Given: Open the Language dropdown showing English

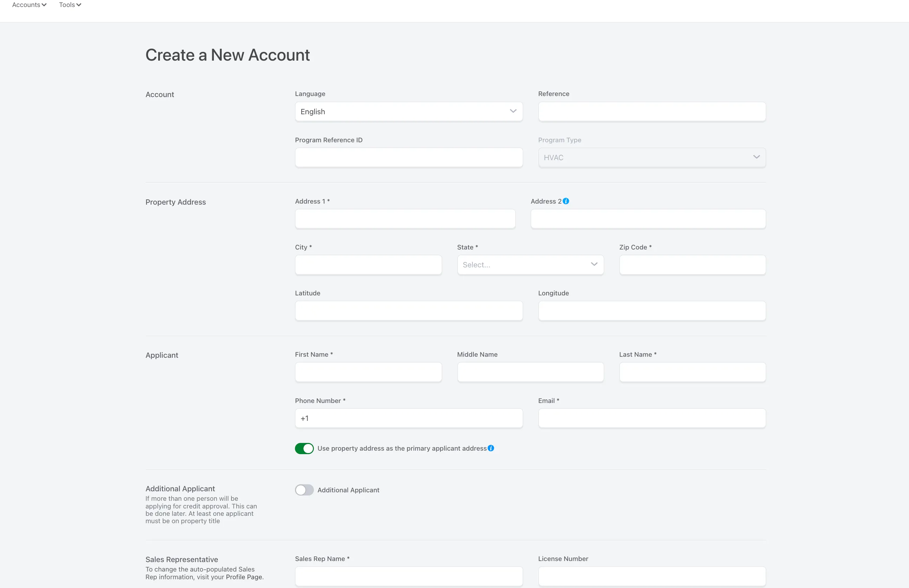Looking at the screenshot, I should click(x=409, y=111).
